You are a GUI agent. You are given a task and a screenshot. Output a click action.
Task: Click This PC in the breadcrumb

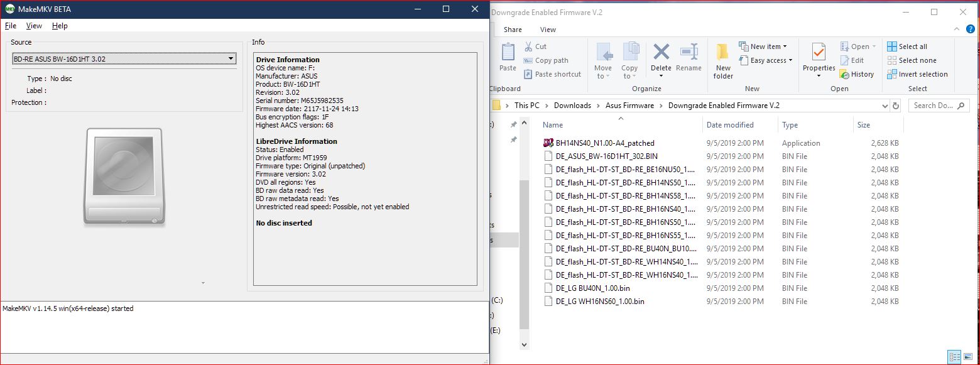(x=526, y=106)
